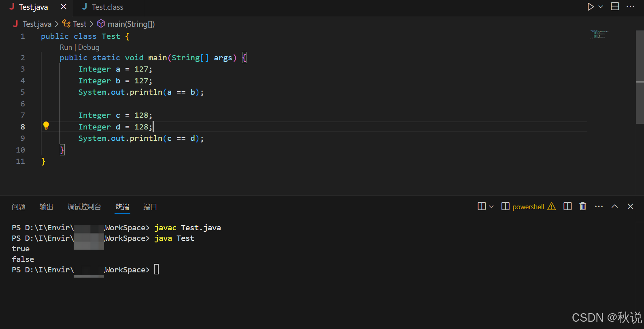Select the powershell terminal entry
The width and height of the screenshot is (644, 329).
[528, 207]
